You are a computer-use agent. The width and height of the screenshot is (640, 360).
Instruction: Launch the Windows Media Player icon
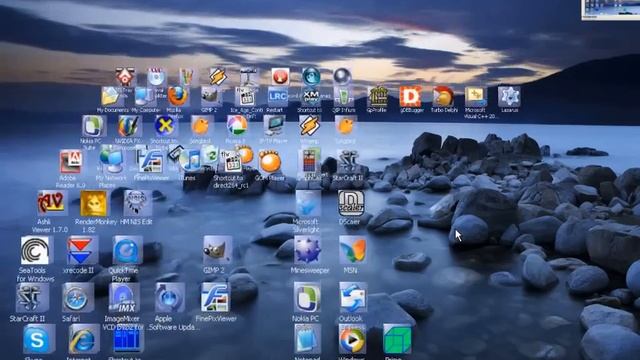[352, 340]
